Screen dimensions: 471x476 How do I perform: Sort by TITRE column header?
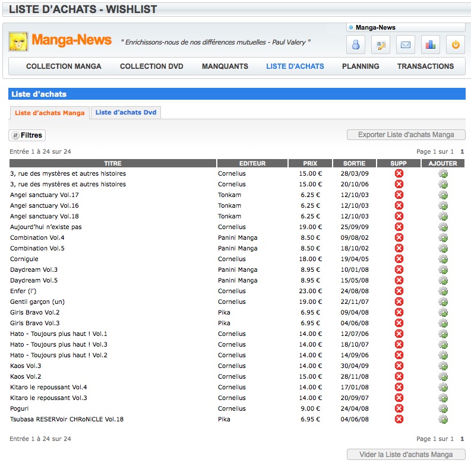click(x=113, y=163)
